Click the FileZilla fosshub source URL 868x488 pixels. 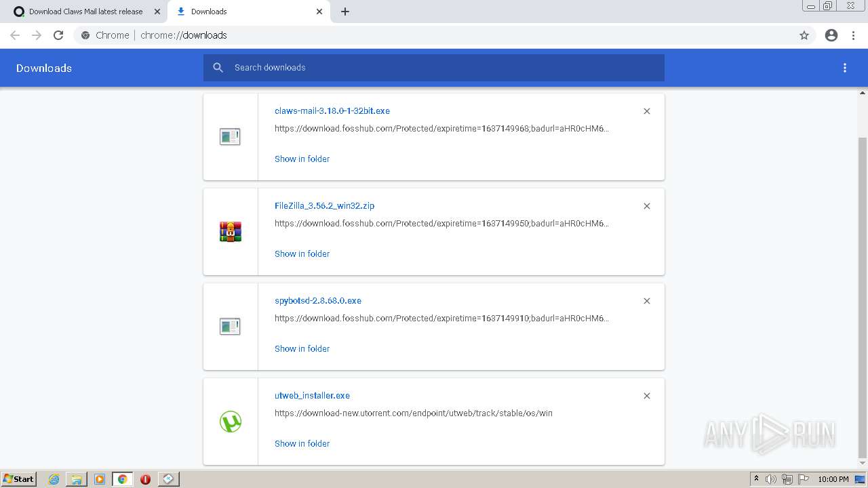(x=441, y=224)
